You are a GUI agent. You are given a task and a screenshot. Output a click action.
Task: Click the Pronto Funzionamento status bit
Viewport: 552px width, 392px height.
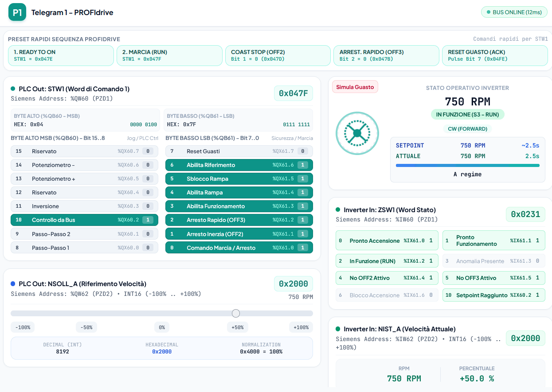click(494, 241)
